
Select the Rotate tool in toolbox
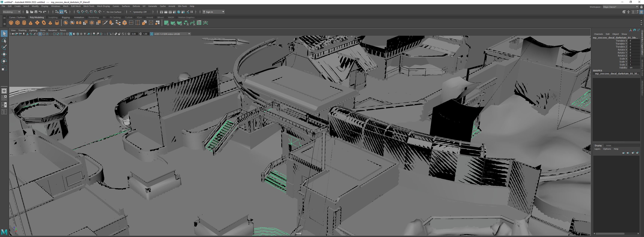click(x=4, y=61)
